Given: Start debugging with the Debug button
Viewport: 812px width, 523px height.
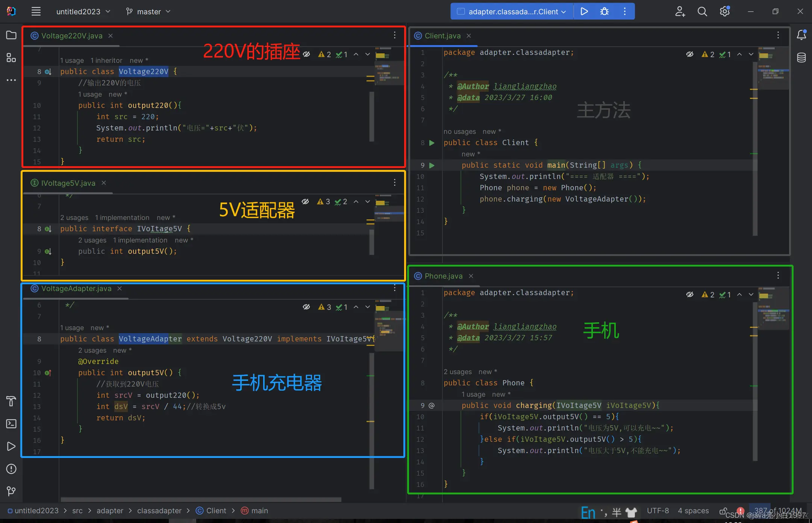Looking at the screenshot, I should pos(604,11).
